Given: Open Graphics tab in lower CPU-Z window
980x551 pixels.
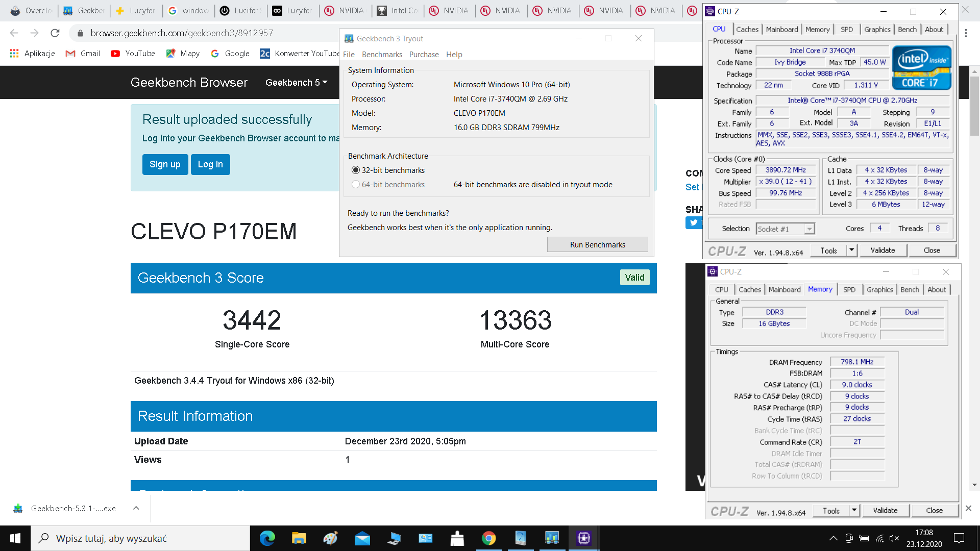Looking at the screenshot, I should [879, 290].
